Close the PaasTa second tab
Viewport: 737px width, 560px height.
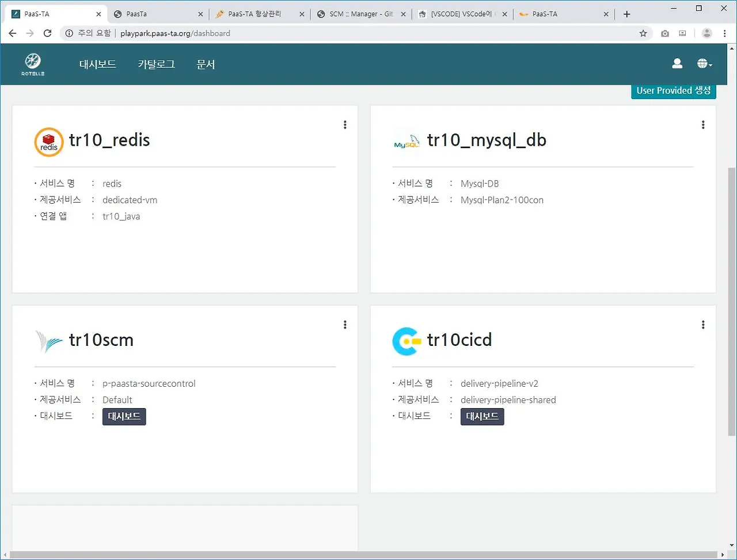[x=200, y=14]
